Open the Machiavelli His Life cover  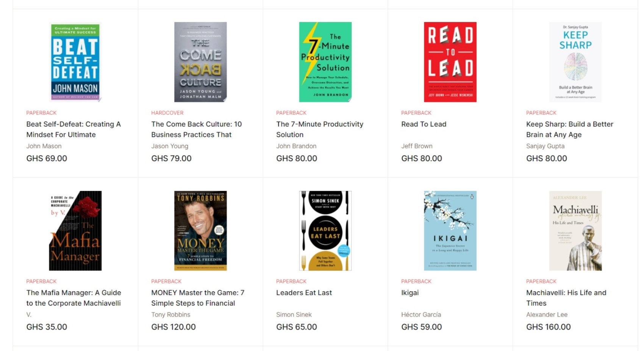click(x=575, y=231)
